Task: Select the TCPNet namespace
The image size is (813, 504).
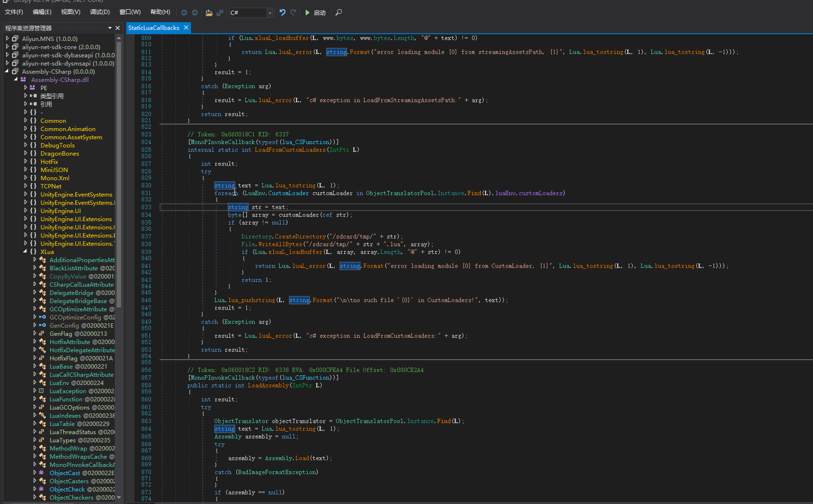Action: point(51,186)
